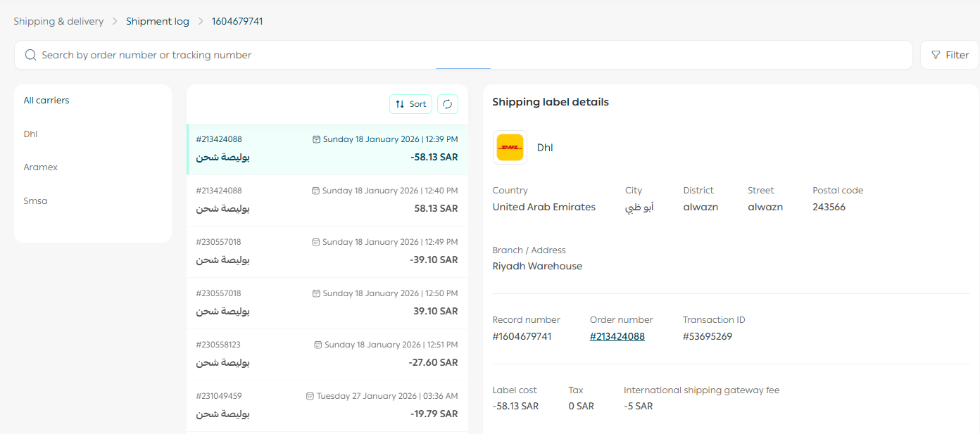Choose Smsa from carrier list
The height and width of the screenshot is (434, 980).
[x=35, y=201]
